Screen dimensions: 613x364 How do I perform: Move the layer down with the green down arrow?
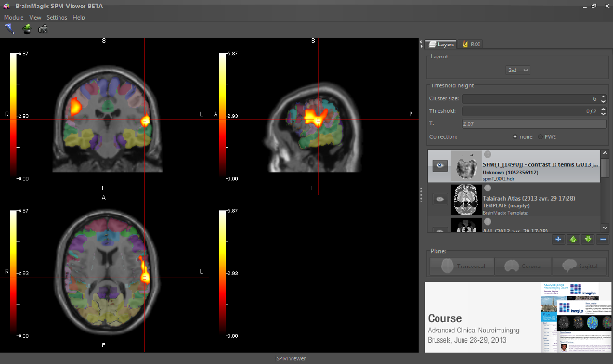click(x=588, y=240)
